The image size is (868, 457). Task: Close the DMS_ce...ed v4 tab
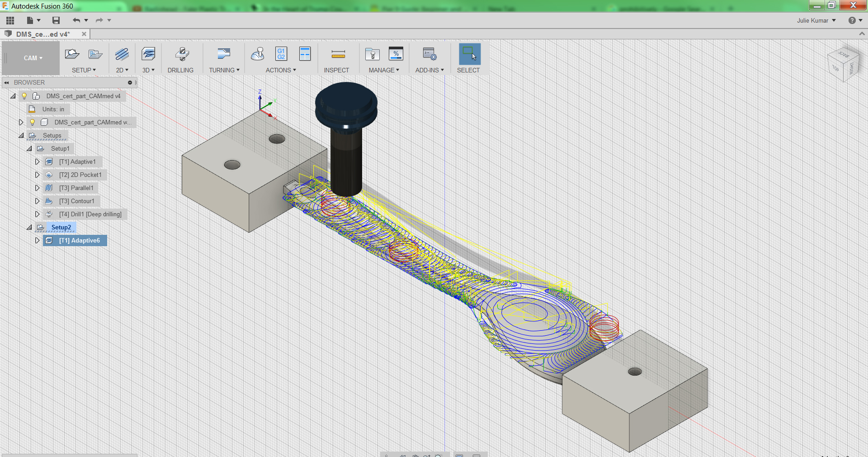coord(84,34)
